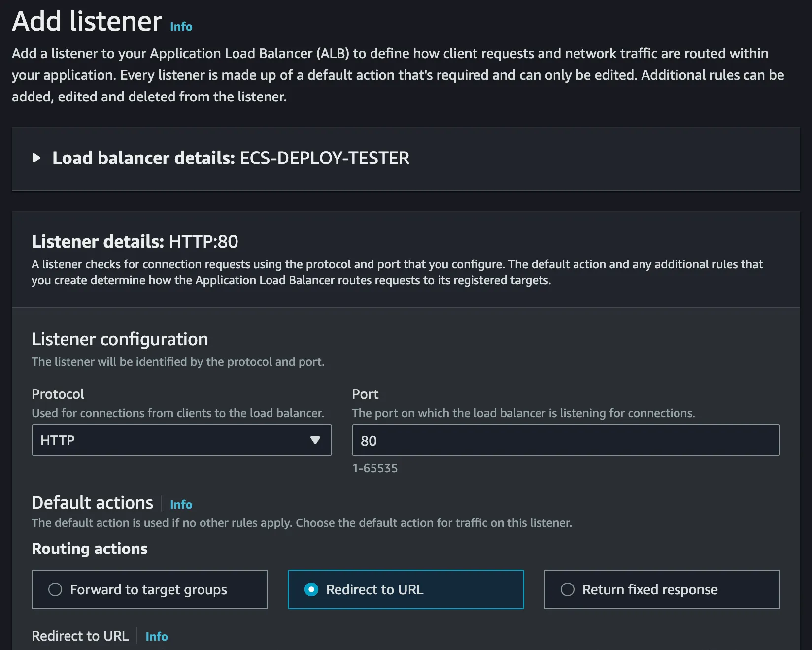Click the Port field label
Viewport: 812px width, 650px height.
tap(365, 394)
